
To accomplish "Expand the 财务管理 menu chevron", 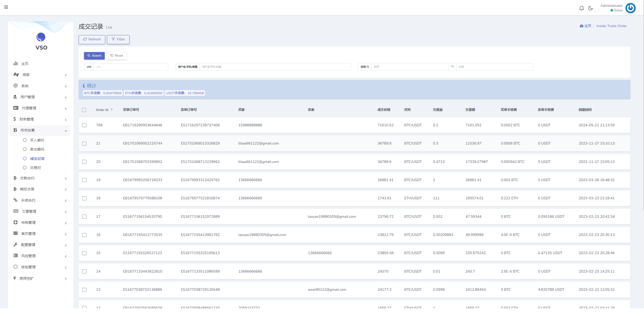I will pos(66,119).
